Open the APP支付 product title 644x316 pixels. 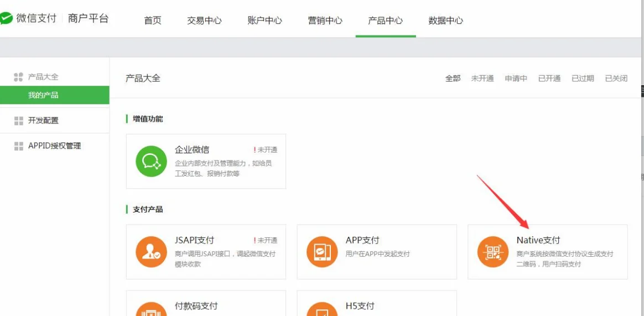[362, 240]
